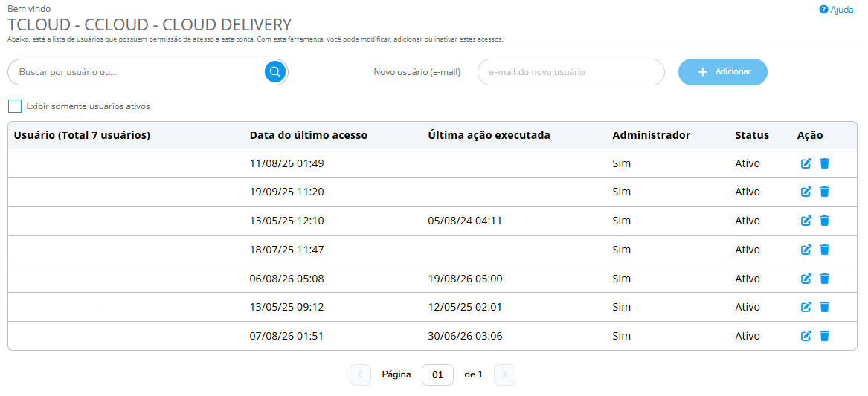Click the Última ação executada header

pyautogui.click(x=489, y=135)
